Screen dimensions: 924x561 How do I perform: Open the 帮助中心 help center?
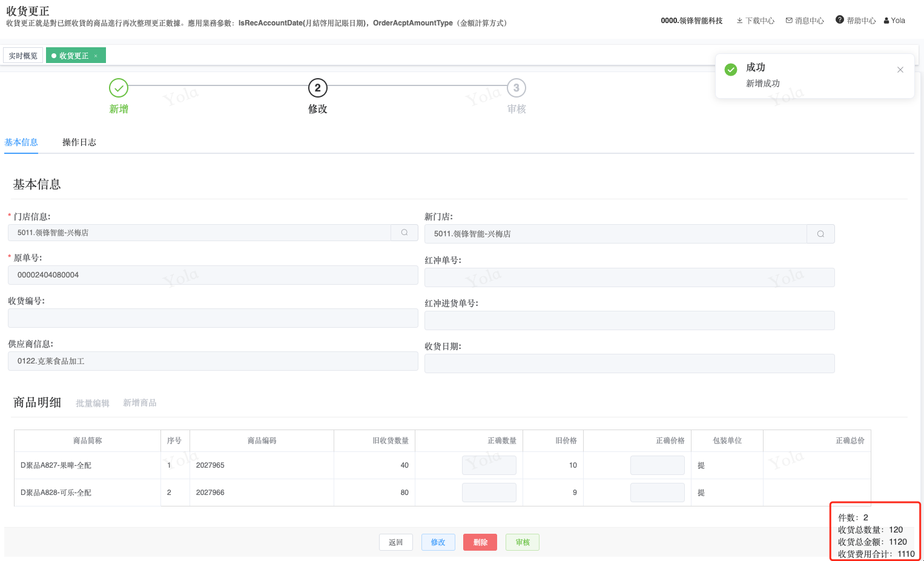click(856, 21)
